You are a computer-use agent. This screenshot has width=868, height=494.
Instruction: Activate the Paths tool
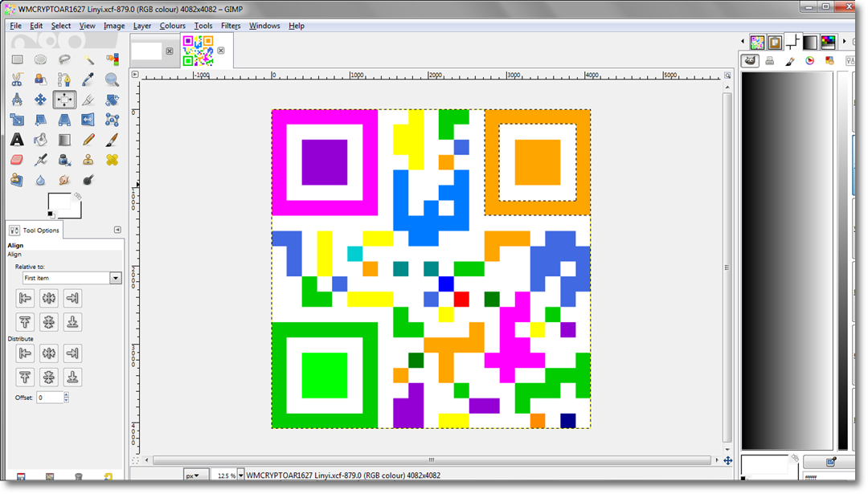pos(64,80)
